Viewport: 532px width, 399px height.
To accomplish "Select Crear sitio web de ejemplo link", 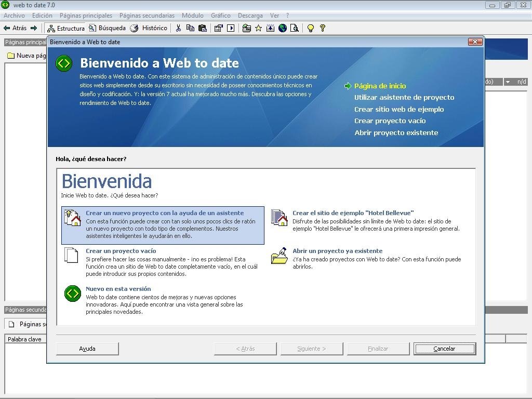I will 399,109.
